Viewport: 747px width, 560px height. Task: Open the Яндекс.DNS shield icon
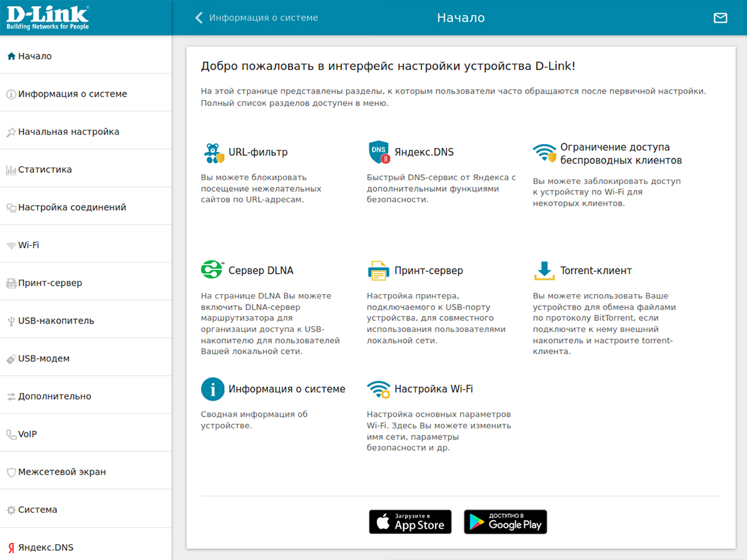coord(379,153)
